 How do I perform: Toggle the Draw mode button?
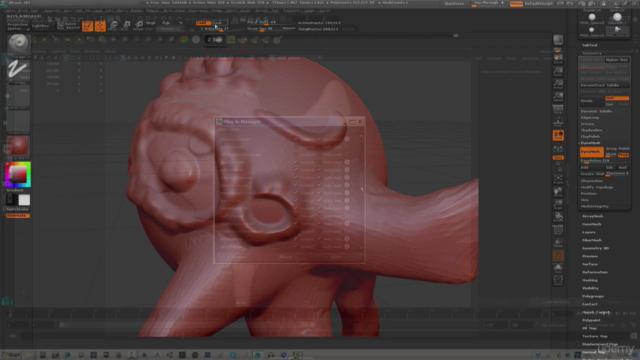point(100,26)
